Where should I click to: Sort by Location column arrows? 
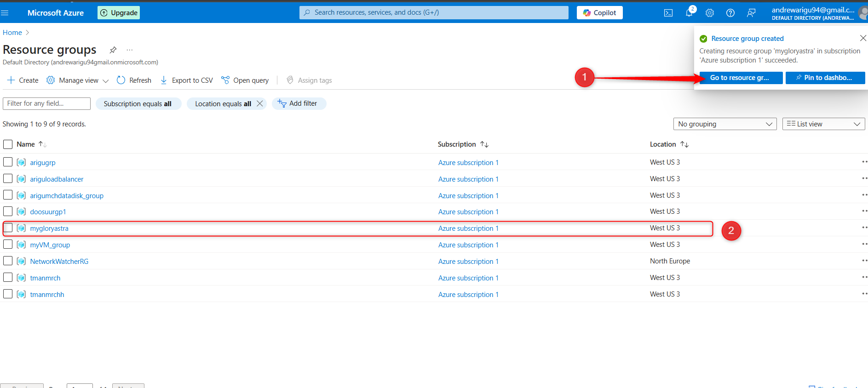684,144
